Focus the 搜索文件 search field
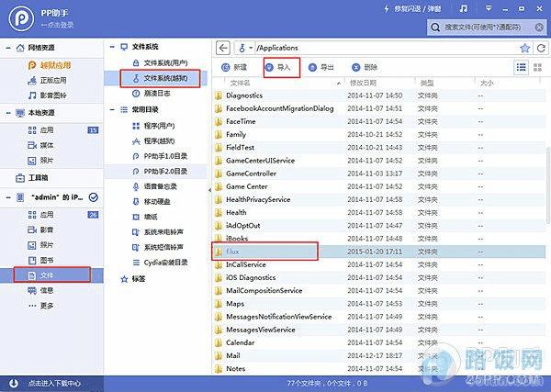Viewport: 551px width, 392px height. pos(487,27)
